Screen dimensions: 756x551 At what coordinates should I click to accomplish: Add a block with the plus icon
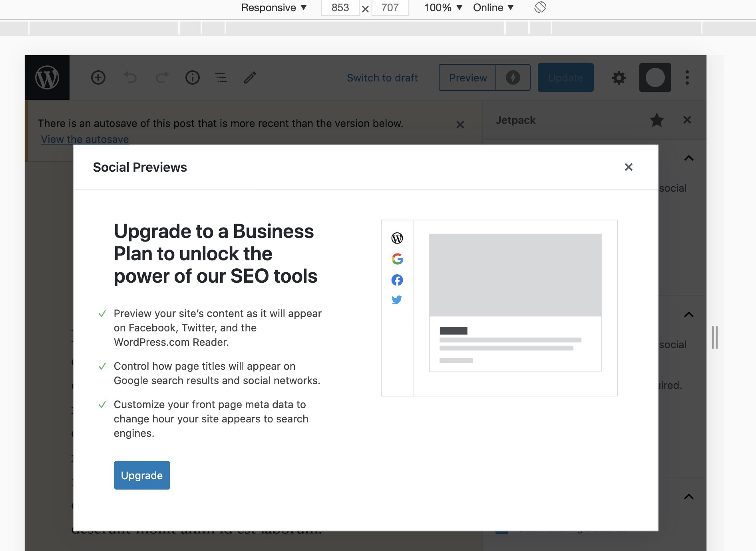tap(98, 77)
